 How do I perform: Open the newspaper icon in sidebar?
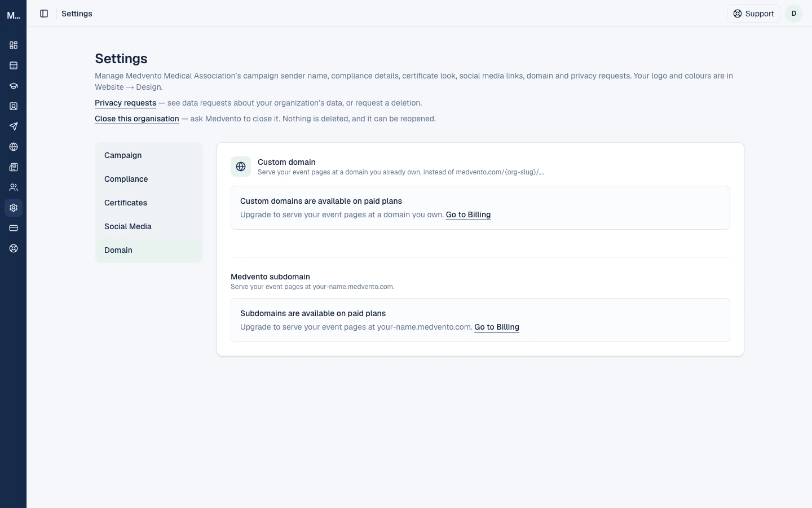point(14,167)
